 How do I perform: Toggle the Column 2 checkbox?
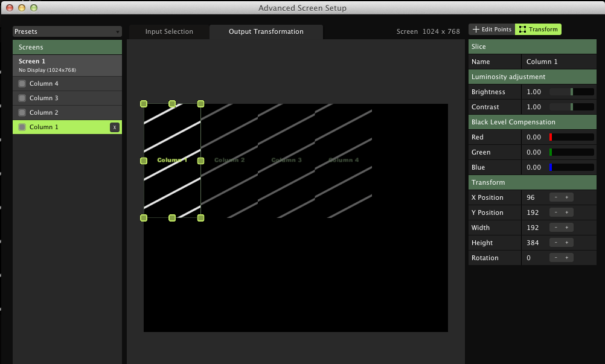point(22,113)
